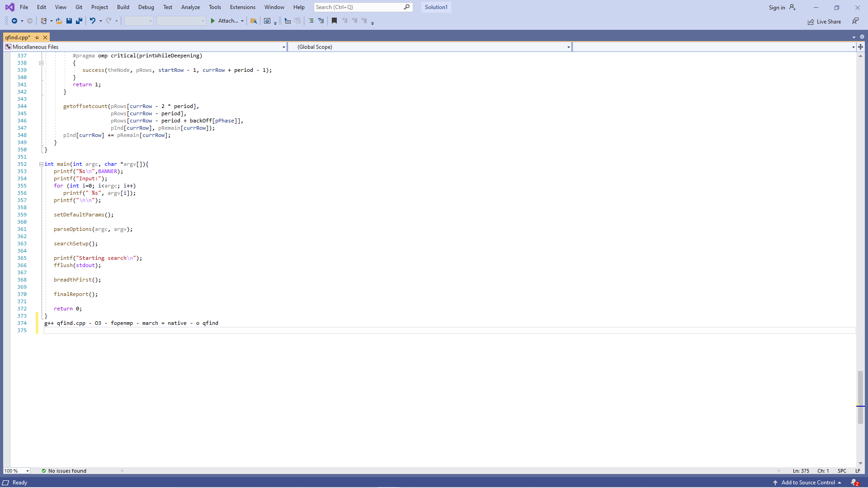Click the Solution1 title label

click(436, 7)
